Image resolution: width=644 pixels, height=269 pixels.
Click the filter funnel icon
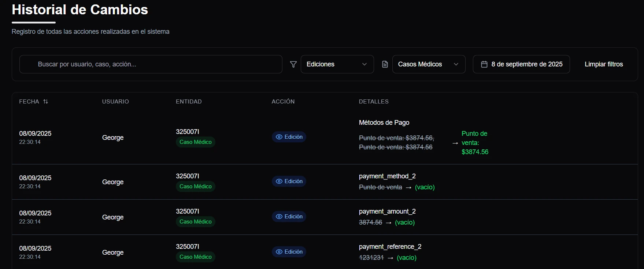point(293,65)
